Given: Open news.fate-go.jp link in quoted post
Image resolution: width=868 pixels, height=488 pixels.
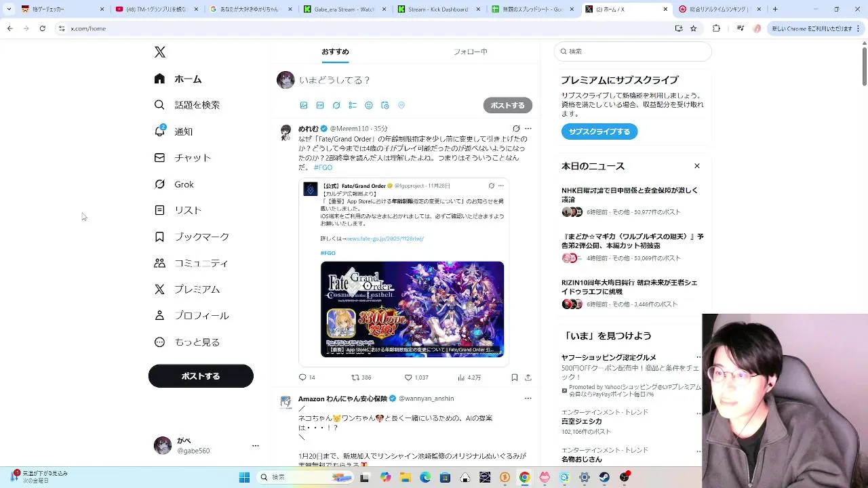Looking at the screenshot, I should click(385, 239).
